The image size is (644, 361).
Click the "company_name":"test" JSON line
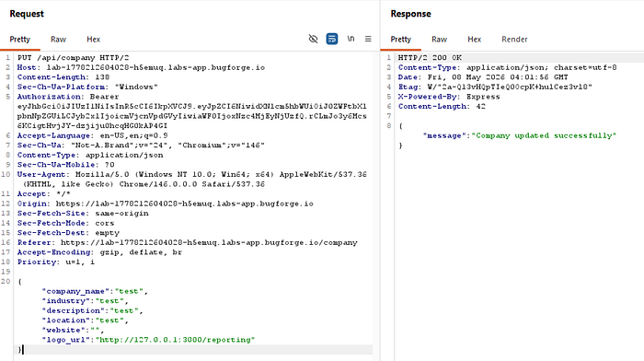coord(95,291)
